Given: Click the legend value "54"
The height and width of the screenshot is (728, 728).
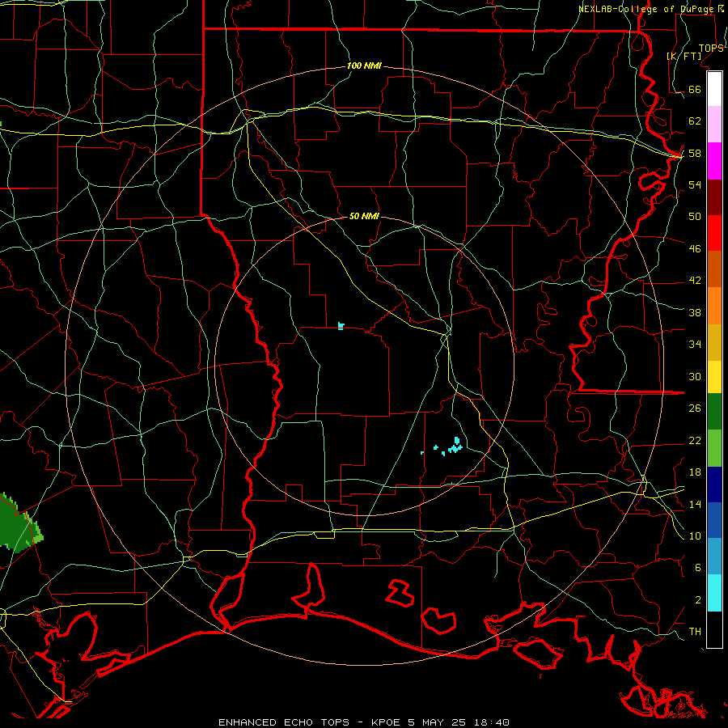Looking at the screenshot, I should pos(695,184).
